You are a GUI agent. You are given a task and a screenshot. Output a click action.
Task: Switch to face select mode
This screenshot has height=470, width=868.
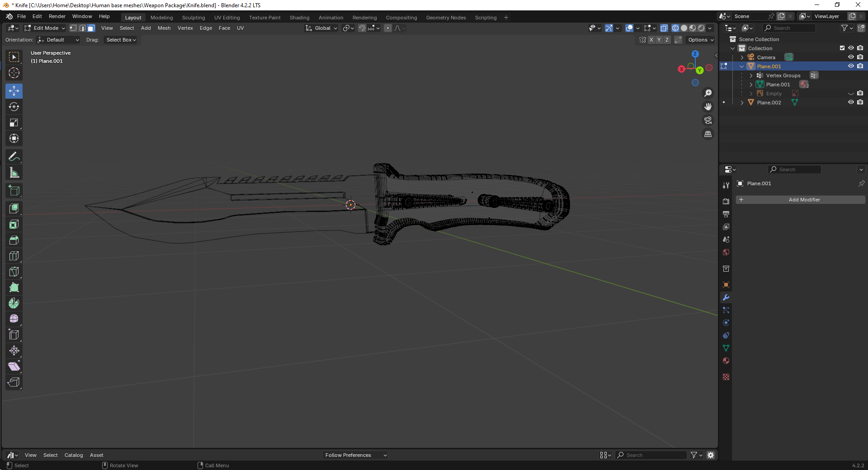[91, 28]
